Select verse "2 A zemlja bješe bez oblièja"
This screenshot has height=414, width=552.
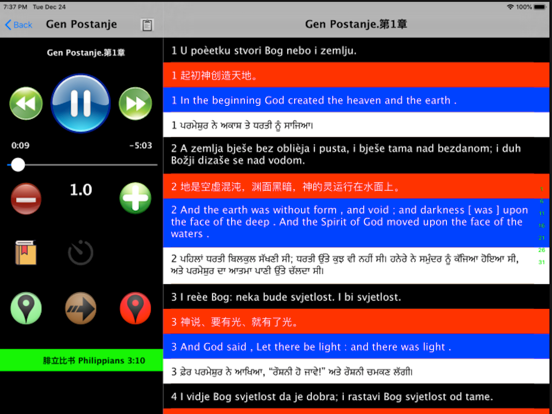[356, 155]
